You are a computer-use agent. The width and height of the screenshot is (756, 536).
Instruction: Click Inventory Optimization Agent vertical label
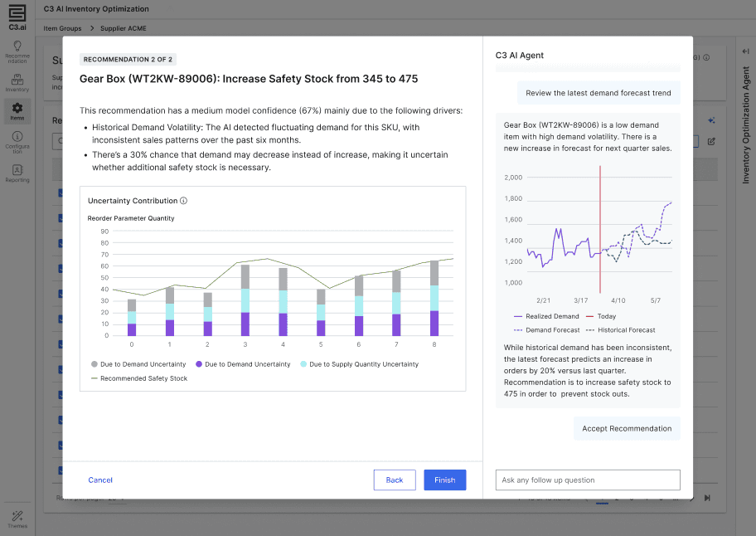746,125
